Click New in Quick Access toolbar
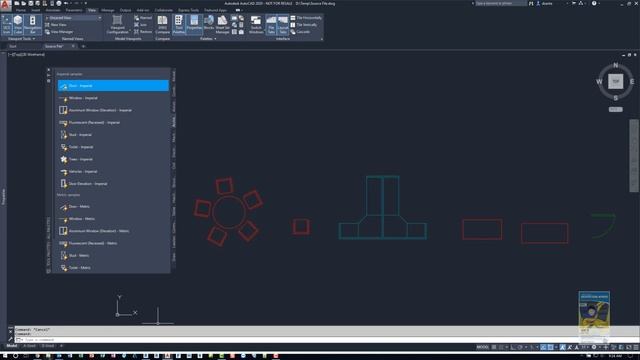 (x=17, y=3)
